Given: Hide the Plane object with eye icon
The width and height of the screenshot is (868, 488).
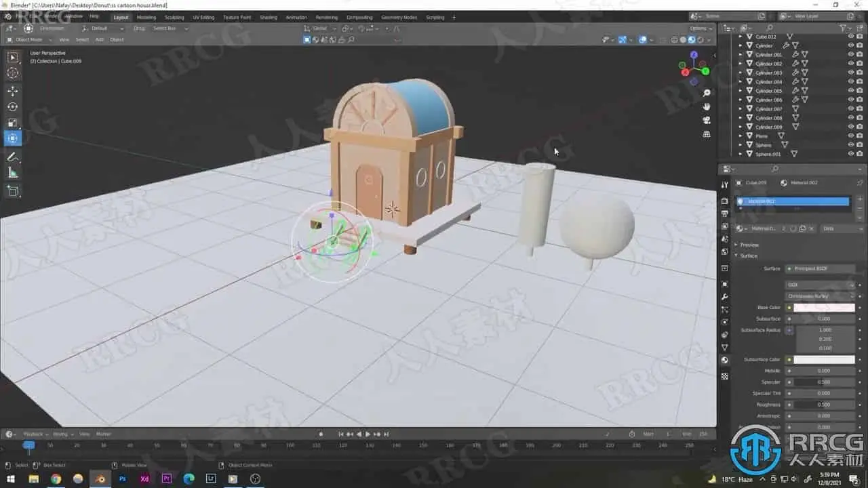Looking at the screenshot, I should pos(850,136).
